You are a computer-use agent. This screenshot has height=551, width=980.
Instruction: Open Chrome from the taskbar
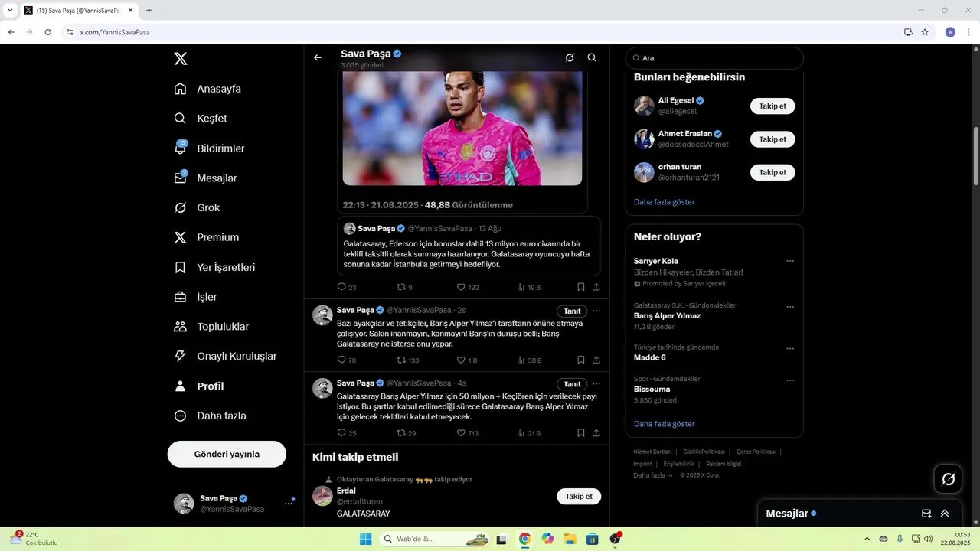[524, 539]
